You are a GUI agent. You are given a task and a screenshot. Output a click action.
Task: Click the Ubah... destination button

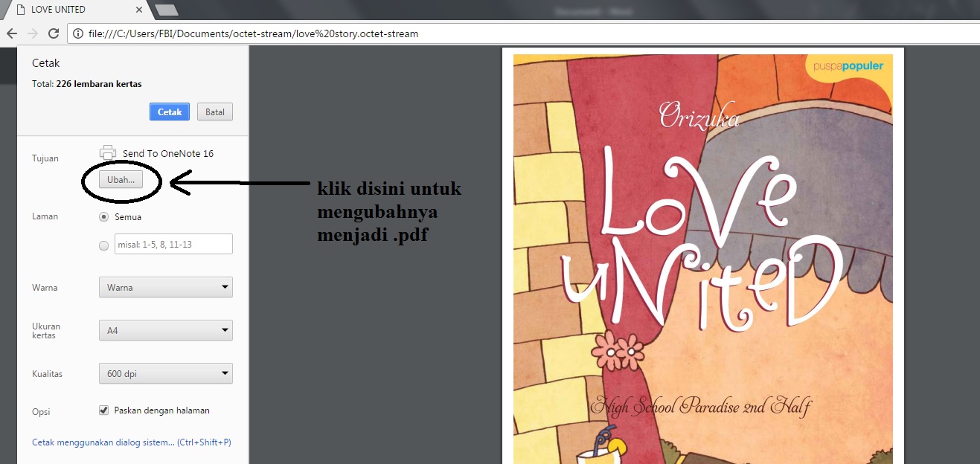click(x=121, y=179)
